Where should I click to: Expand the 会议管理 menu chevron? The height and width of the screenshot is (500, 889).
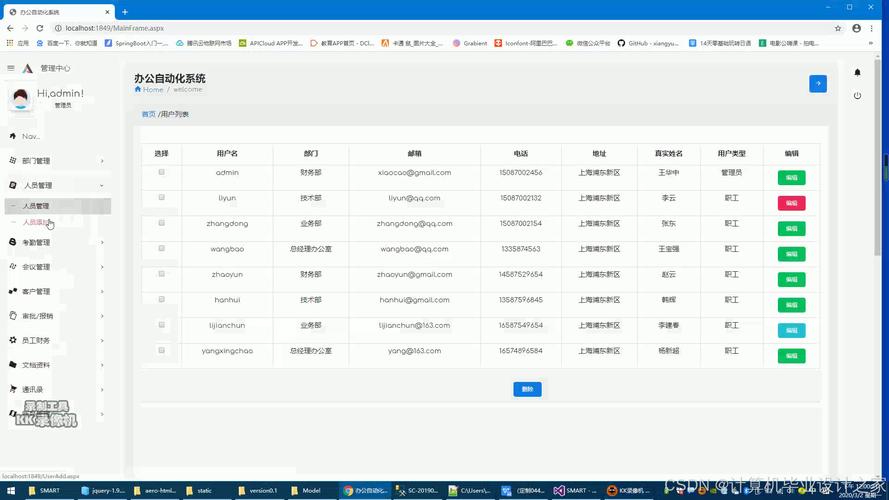pyautogui.click(x=102, y=267)
